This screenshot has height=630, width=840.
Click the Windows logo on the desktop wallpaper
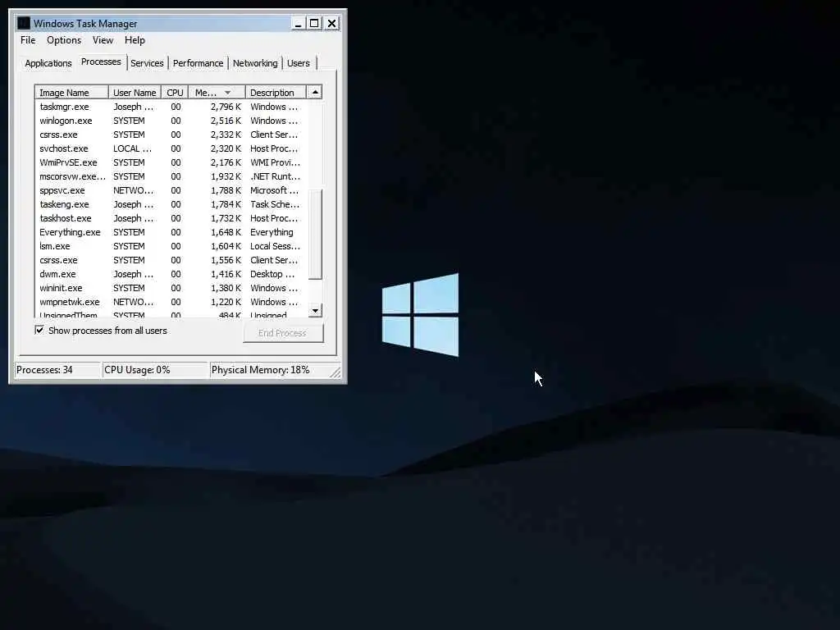(x=421, y=315)
